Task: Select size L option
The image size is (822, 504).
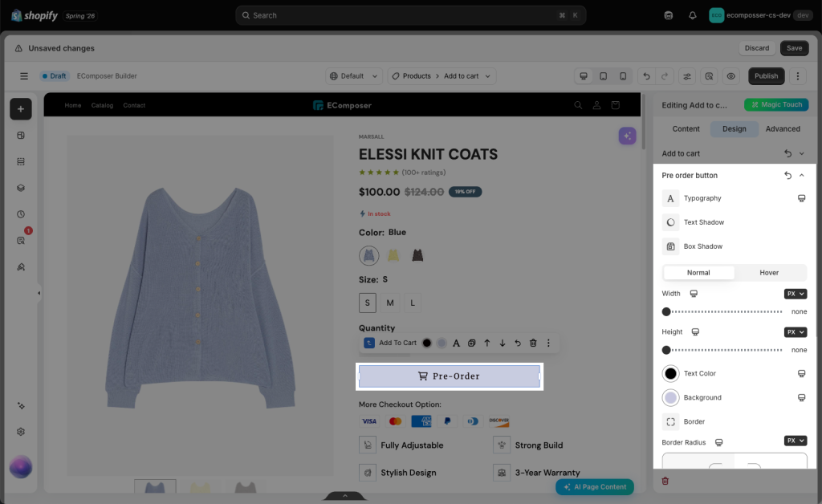Action: pyautogui.click(x=413, y=303)
